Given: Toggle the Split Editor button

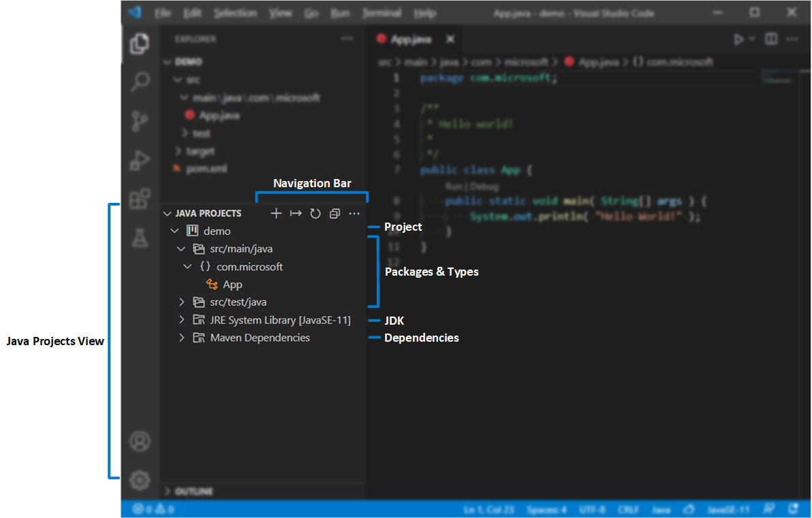Looking at the screenshot, I should 770,39.
